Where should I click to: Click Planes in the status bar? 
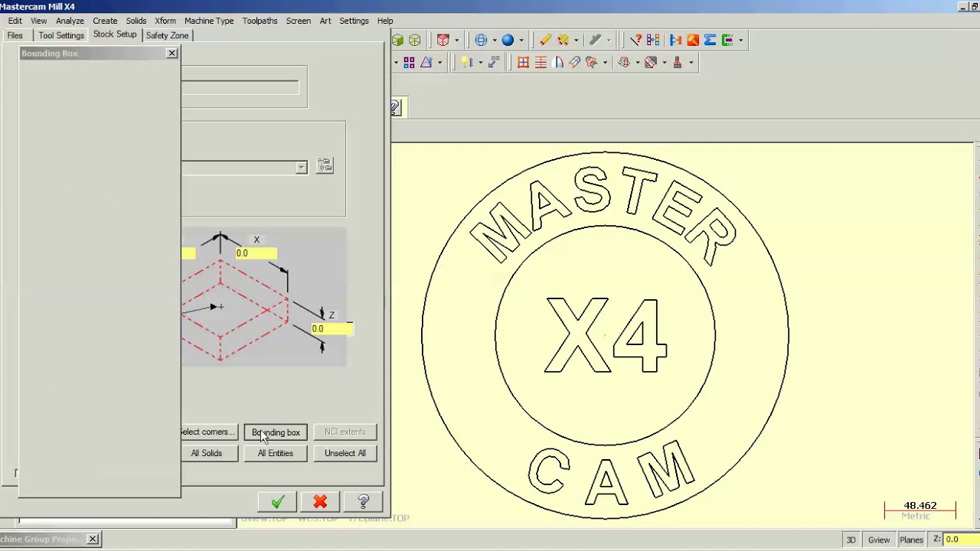tap(911, 540)
